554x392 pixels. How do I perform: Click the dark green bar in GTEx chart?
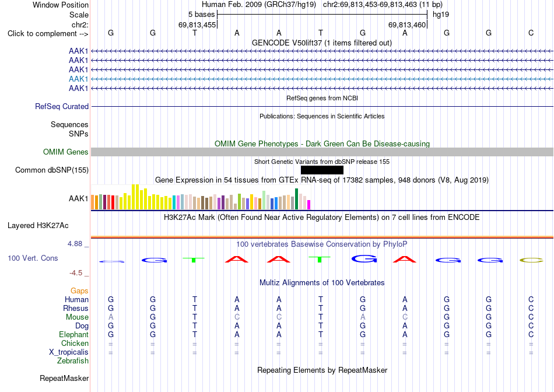pos(297,199)
